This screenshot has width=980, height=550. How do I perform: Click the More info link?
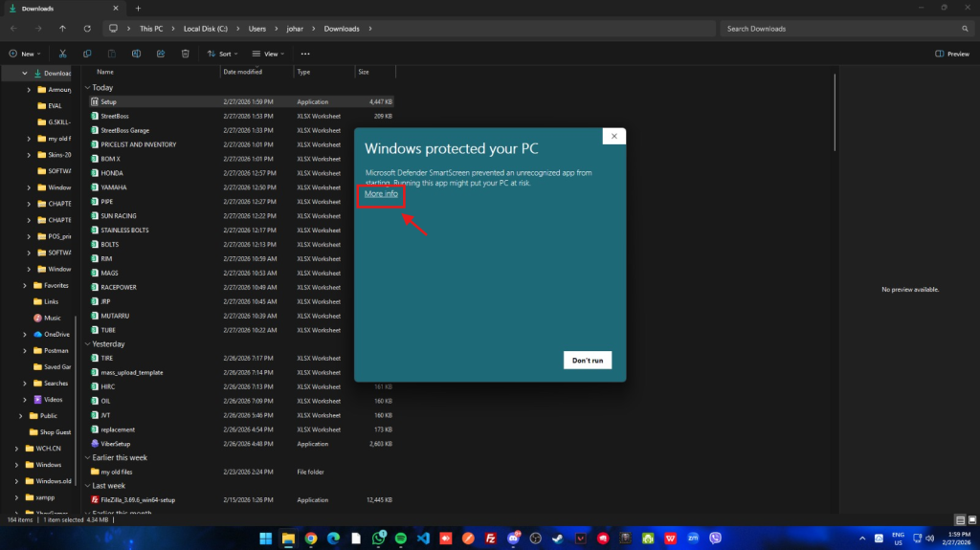(x=381, y=194)
